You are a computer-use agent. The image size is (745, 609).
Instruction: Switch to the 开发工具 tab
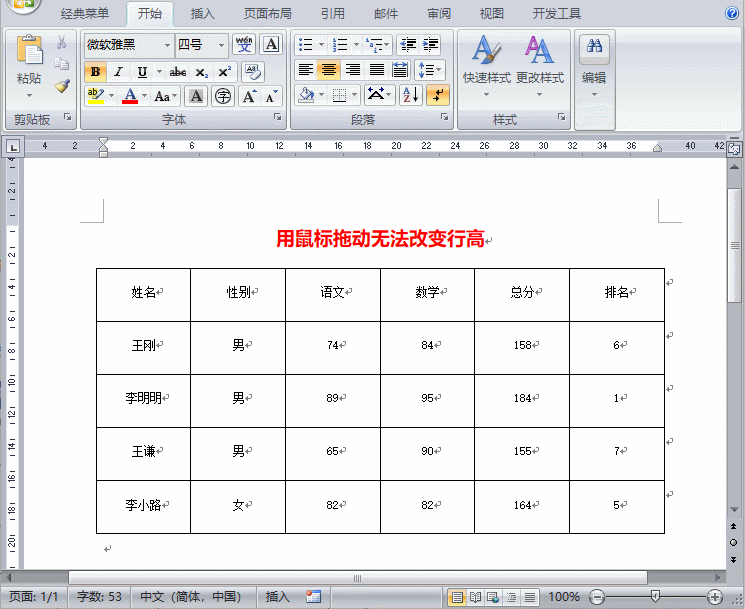(556, 13)
